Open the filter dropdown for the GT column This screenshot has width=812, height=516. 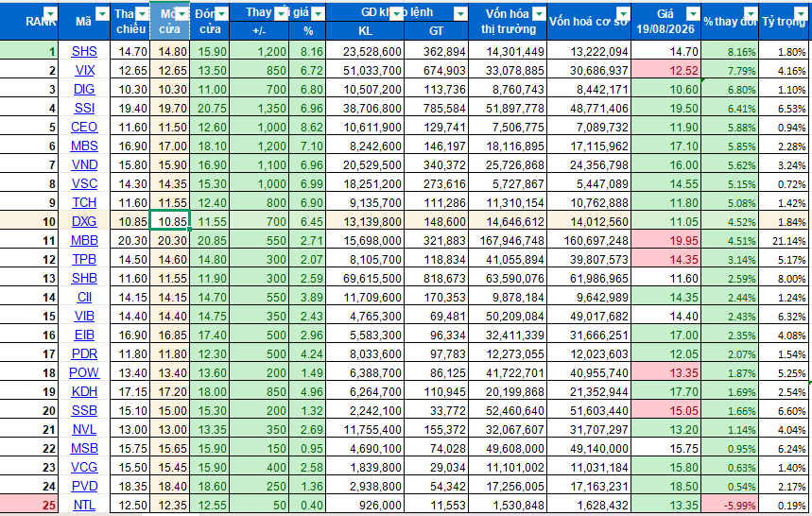point(459,13)
